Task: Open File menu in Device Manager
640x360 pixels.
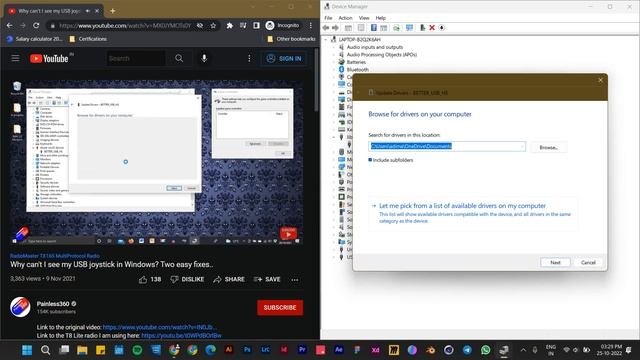Action: 328,18
